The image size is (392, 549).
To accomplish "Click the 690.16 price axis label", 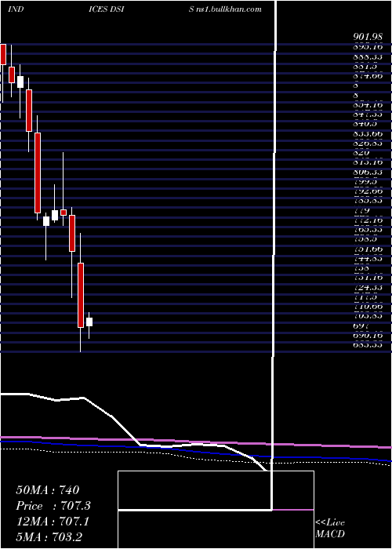I will coord(367,336).
